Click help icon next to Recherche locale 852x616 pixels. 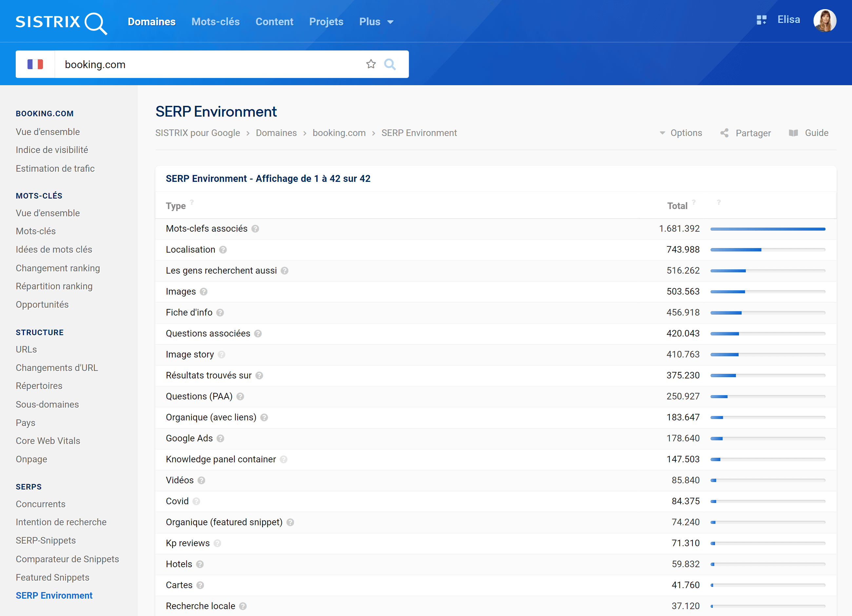click(x=243, y=606)
